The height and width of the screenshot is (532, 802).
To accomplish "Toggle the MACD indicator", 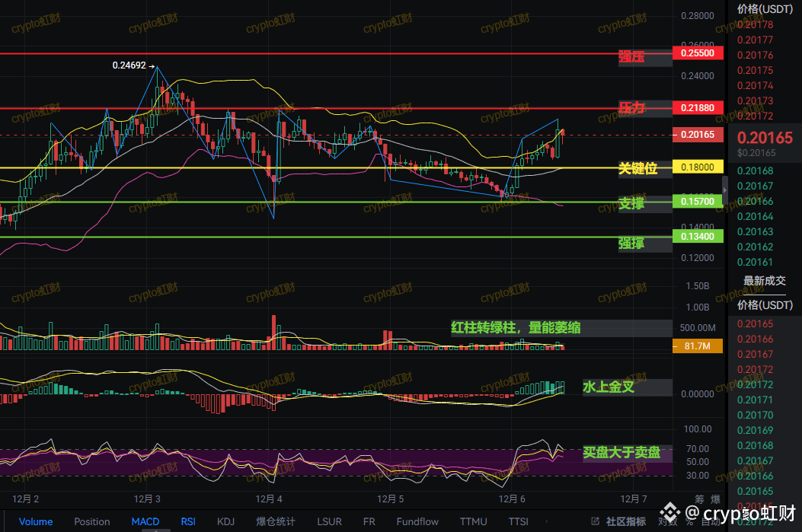I will 145,521.
